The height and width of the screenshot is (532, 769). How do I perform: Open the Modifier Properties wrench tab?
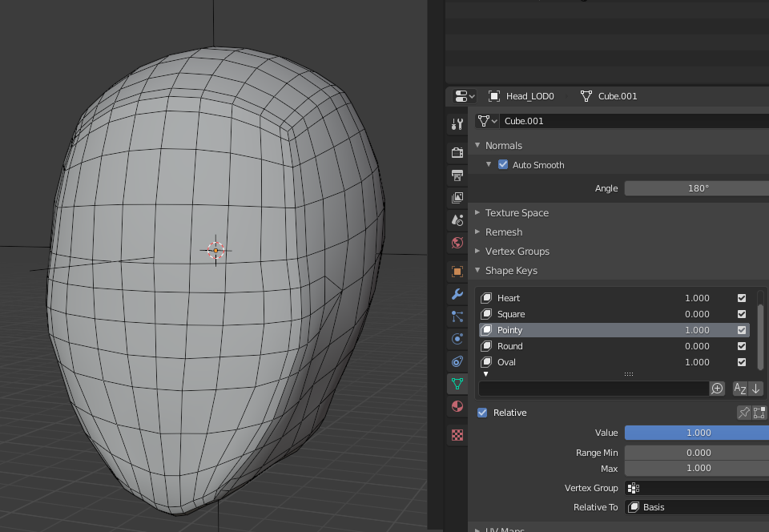pos(457,294)
